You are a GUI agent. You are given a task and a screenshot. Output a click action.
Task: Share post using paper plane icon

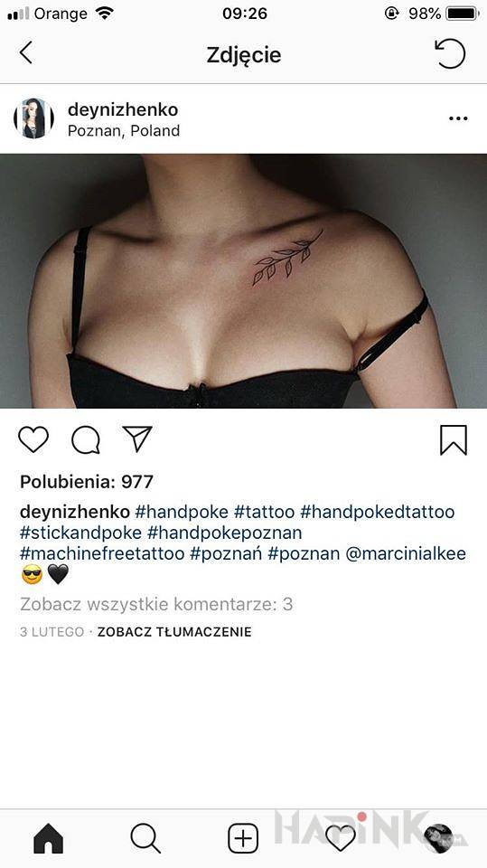pyautogui.click(x=137, y=439)
